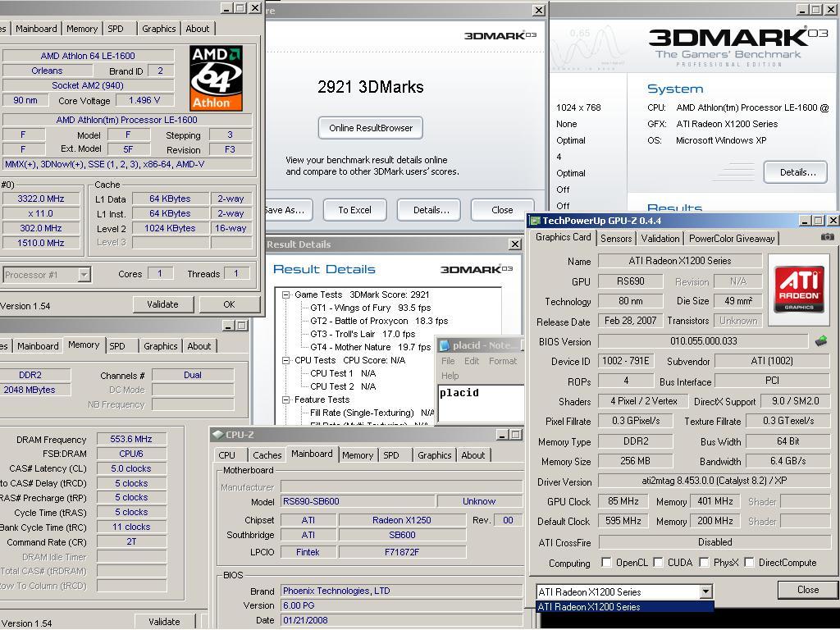Click the AMD Athlon 64 logo in CPU-Z

(216, 78)
